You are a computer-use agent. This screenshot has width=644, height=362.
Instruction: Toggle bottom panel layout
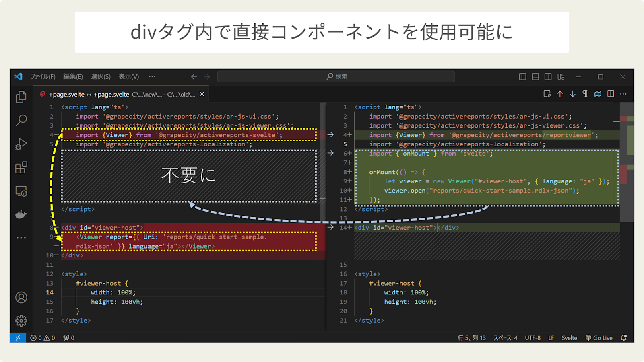tap(535, 76)
